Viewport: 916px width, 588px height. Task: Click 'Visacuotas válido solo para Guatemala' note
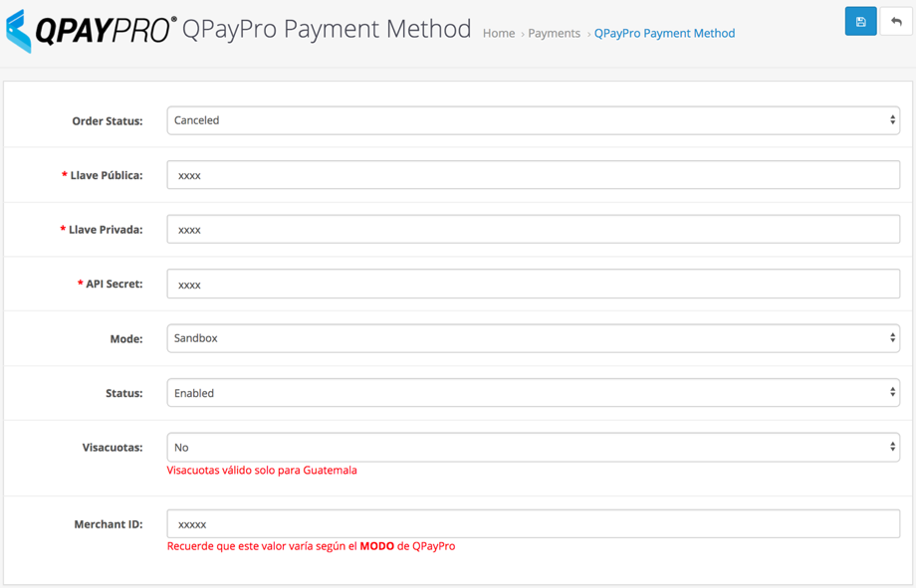(x=262, y=470)
